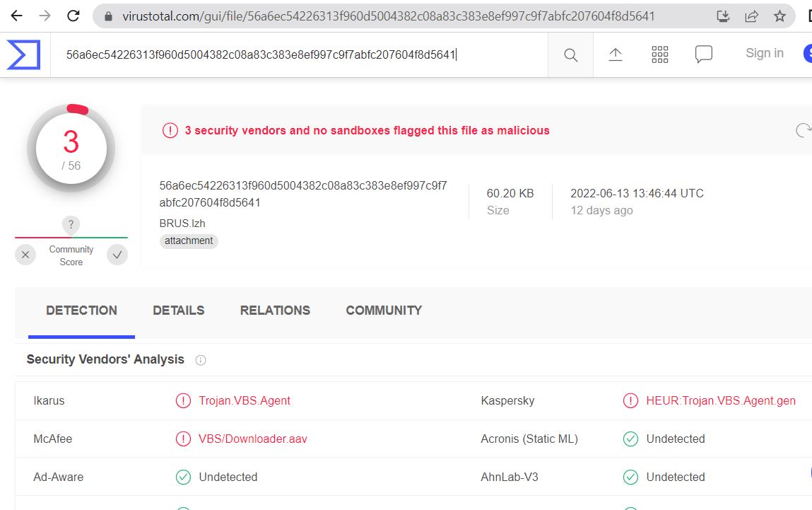Click the community score question mark

click(x=70, y=226)
